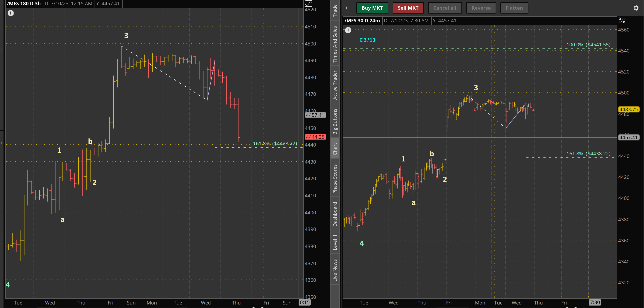This screenshot has width=644, height=308.
Task: Click the 100.0% ($4541.55) Fibonacci level label
Action: 588,45
